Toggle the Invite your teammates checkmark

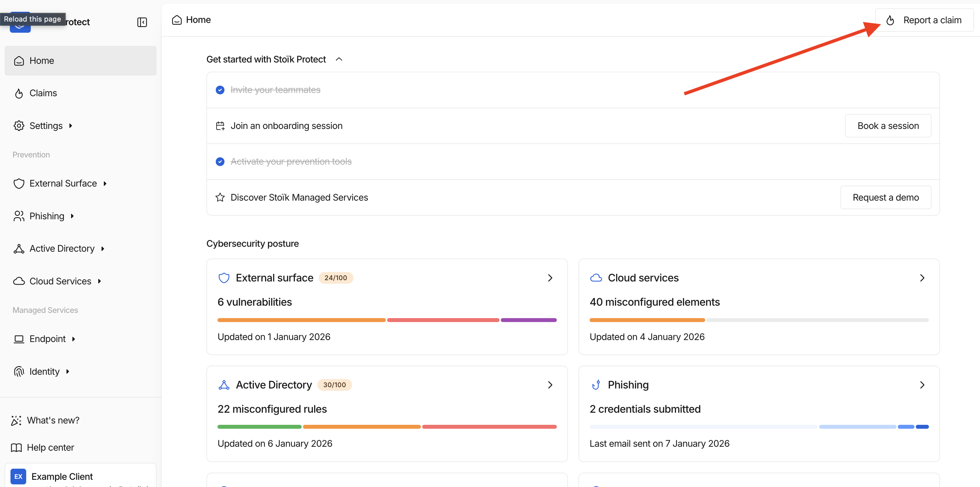coord(220,90)
